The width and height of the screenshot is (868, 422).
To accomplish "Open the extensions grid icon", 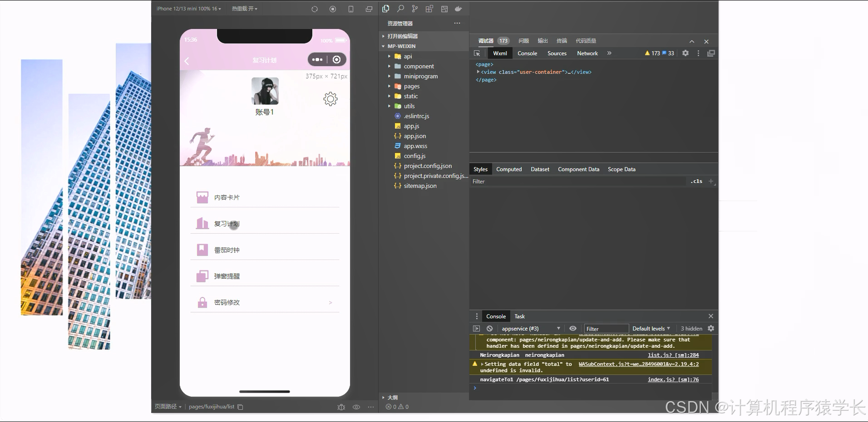I will (x=429, y=9).
